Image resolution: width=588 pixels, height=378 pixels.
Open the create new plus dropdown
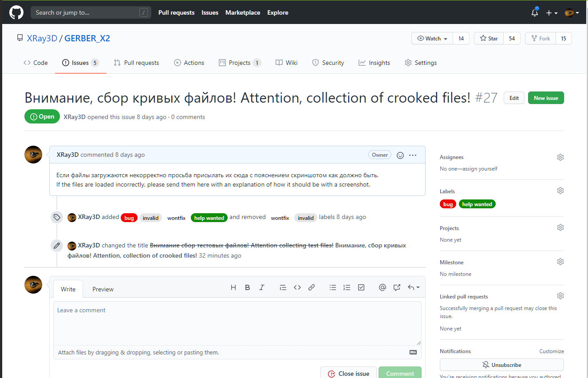[x=552, y=13]
